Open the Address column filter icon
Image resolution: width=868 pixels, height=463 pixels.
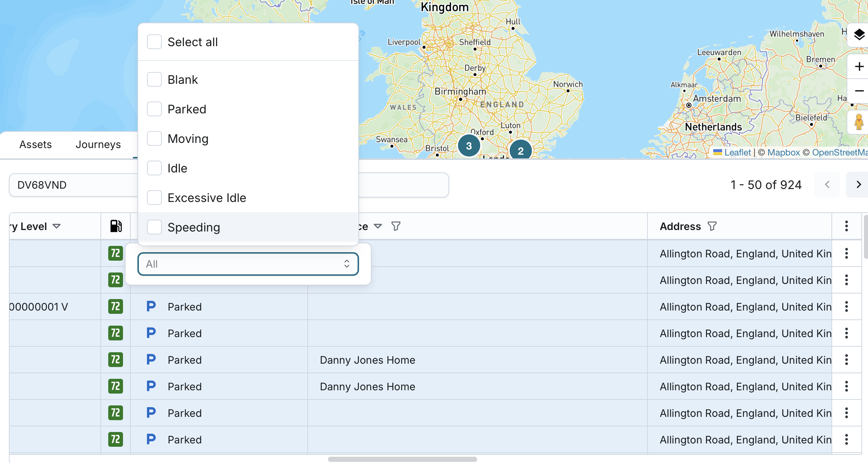point(712,226)
